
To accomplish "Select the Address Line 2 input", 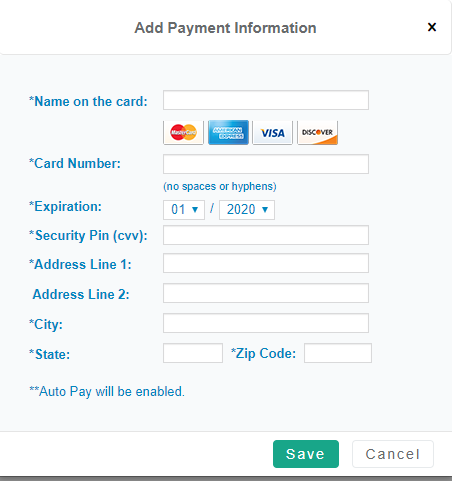I will (266, 293).
